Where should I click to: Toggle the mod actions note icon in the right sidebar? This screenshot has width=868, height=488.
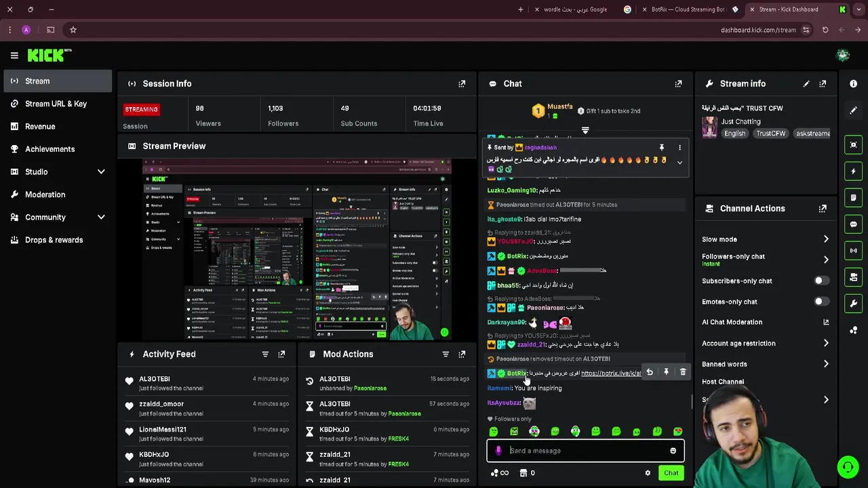[853, 198]
